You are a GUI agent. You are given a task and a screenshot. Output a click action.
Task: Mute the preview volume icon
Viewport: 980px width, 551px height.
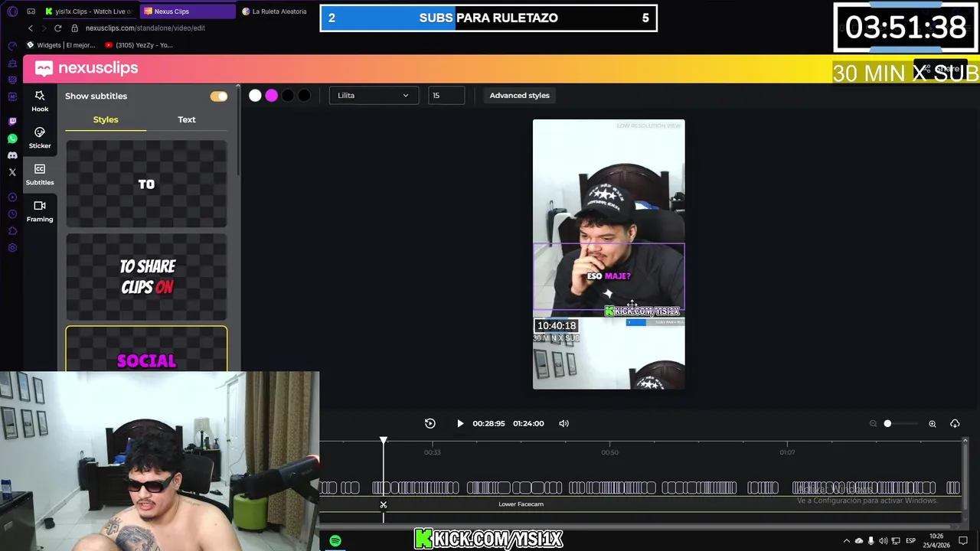tap(564, 423)
